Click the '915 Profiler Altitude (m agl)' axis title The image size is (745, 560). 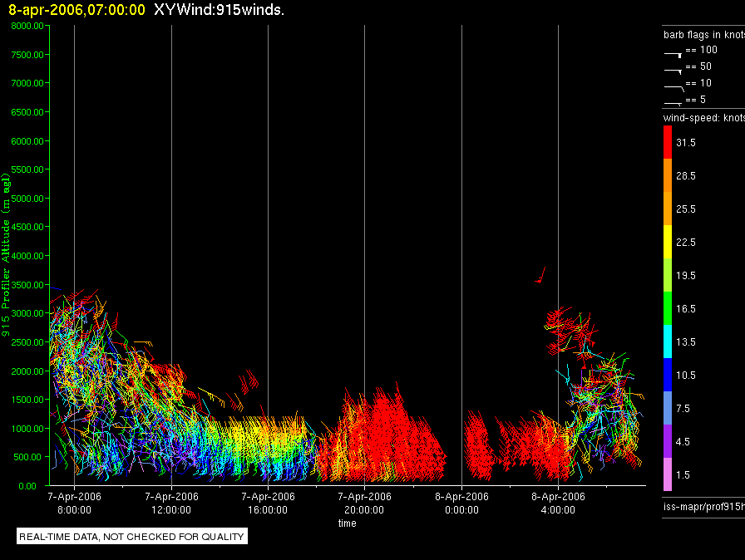click(x=6, y=255)
